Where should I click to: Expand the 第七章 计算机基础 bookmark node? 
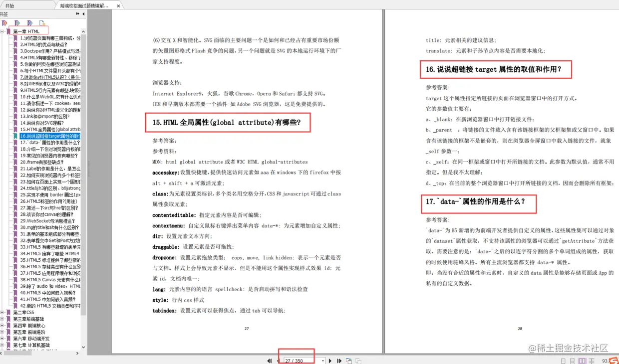2,345
